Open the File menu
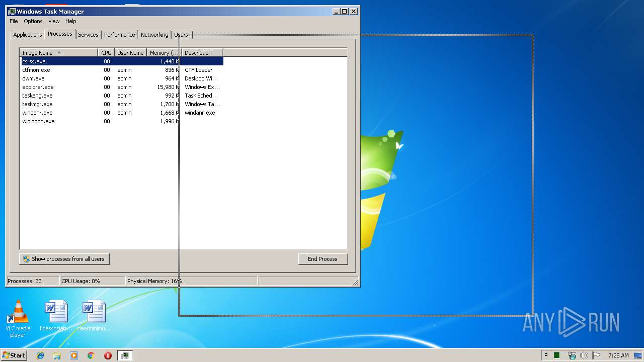The height and width of the screenshot is (362, 644). click(x=14, y=21)
